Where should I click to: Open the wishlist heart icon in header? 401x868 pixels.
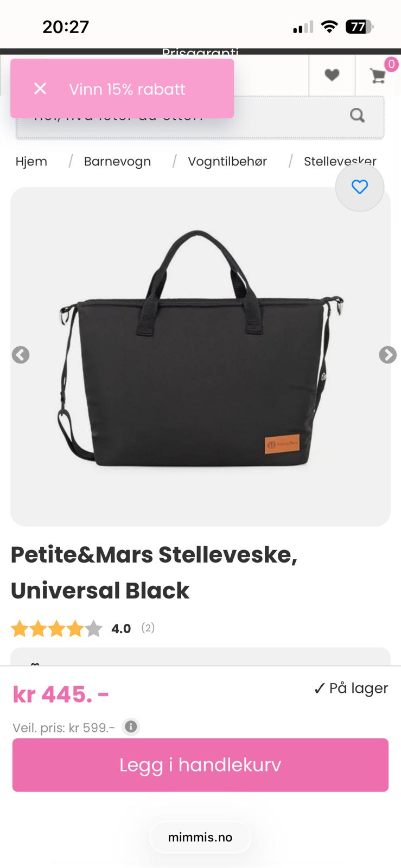[332, 75]
